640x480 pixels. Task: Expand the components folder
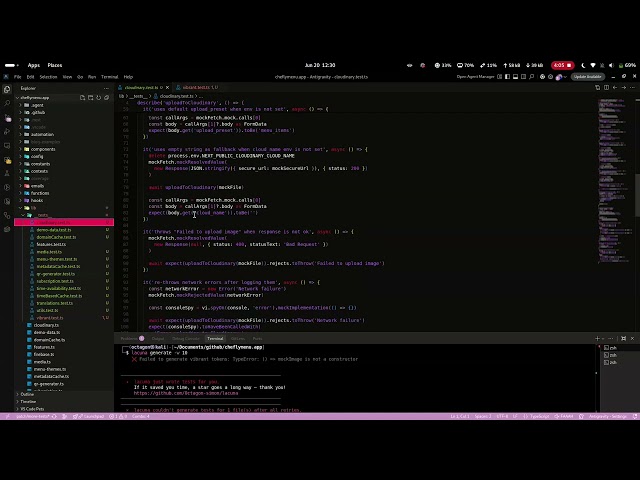[x=64, y=149]
